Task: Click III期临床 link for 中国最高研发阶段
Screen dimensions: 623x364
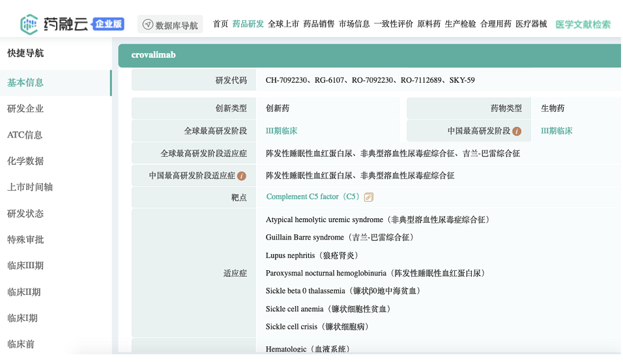Action: coord(557,131)
